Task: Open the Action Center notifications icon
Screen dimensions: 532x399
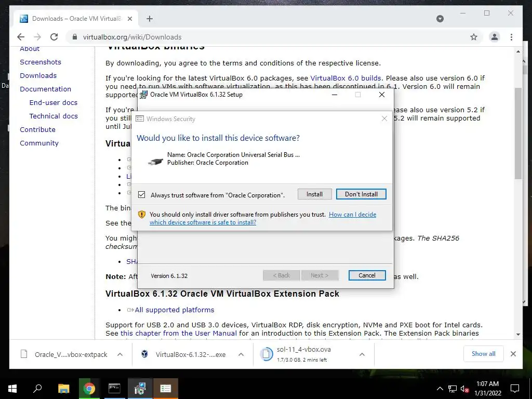Action: tap(515, 389)
